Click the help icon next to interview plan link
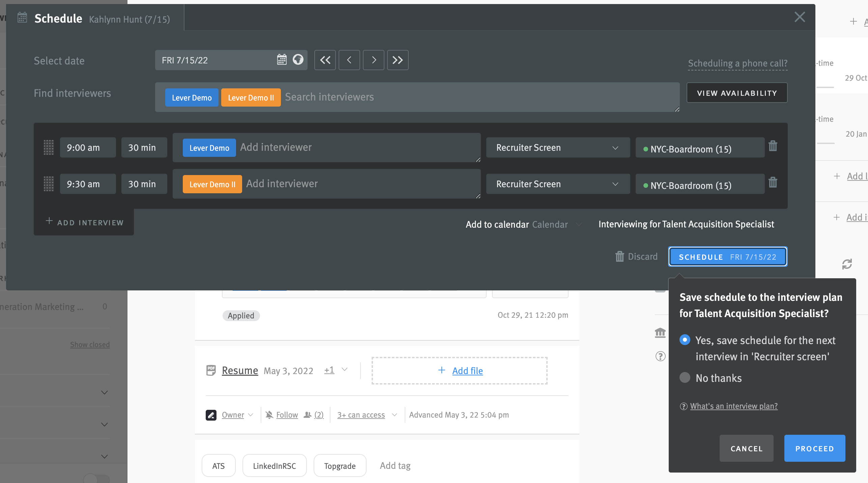 tap(683, 406)
